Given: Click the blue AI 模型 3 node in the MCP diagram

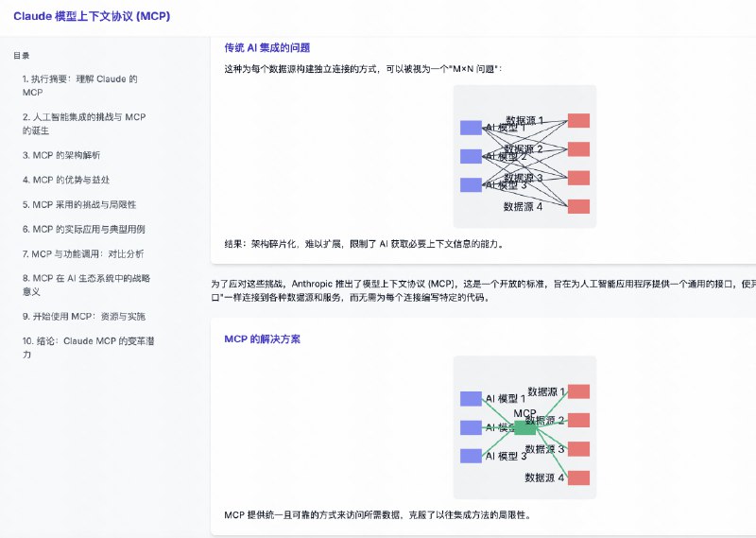Looking at the screenshot, I should [x=471, y=456].
